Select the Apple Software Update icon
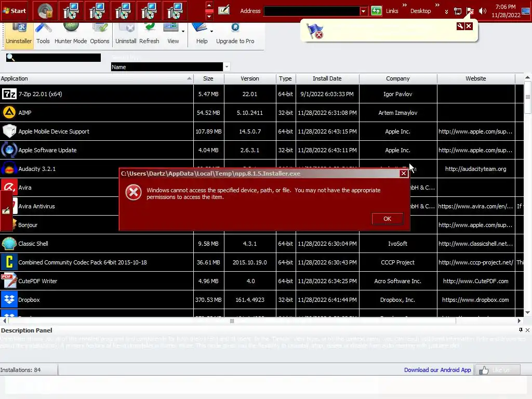Image resolution: width=532 pixels, height=399 pixels. click(9, 150)
